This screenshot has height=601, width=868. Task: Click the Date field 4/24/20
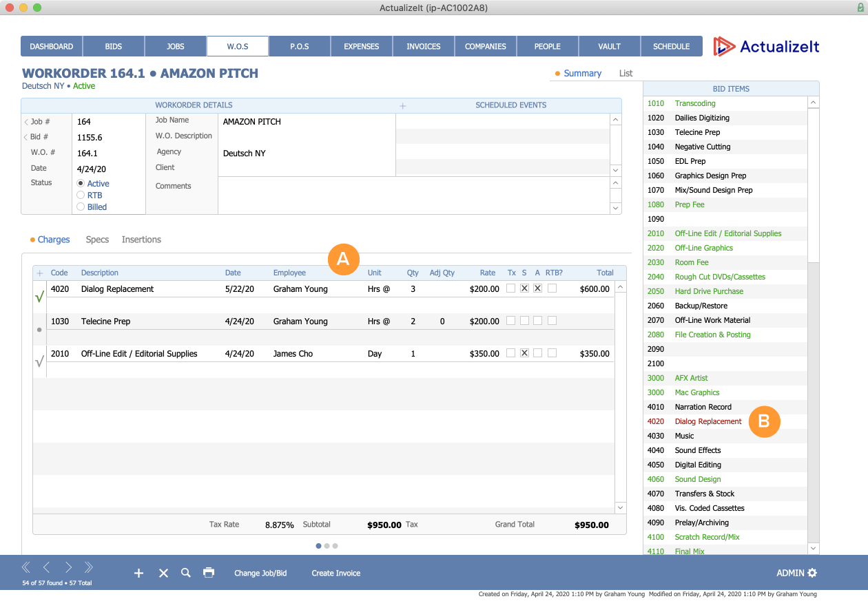(109, 169)
